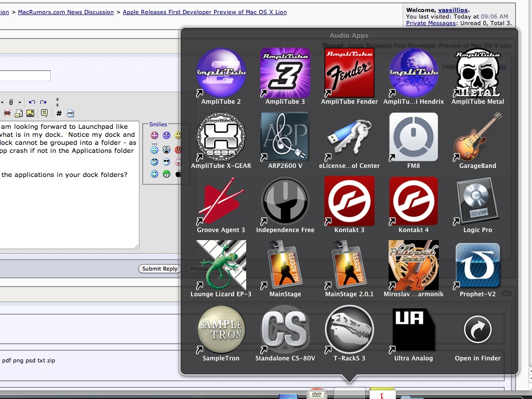Screen dimensions: 532x399
Task: Open MacRumors.com News Discussion breadcrumb link
Action: [x=66, y=12]
